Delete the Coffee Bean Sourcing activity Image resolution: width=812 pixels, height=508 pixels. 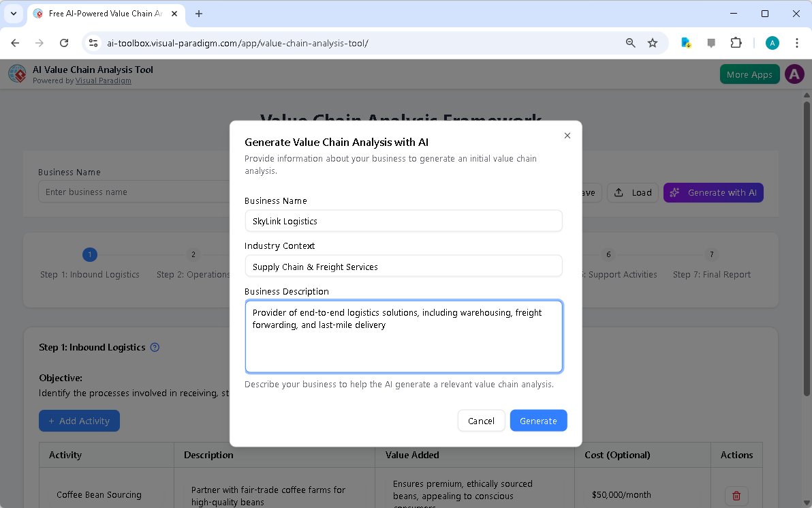736,495
